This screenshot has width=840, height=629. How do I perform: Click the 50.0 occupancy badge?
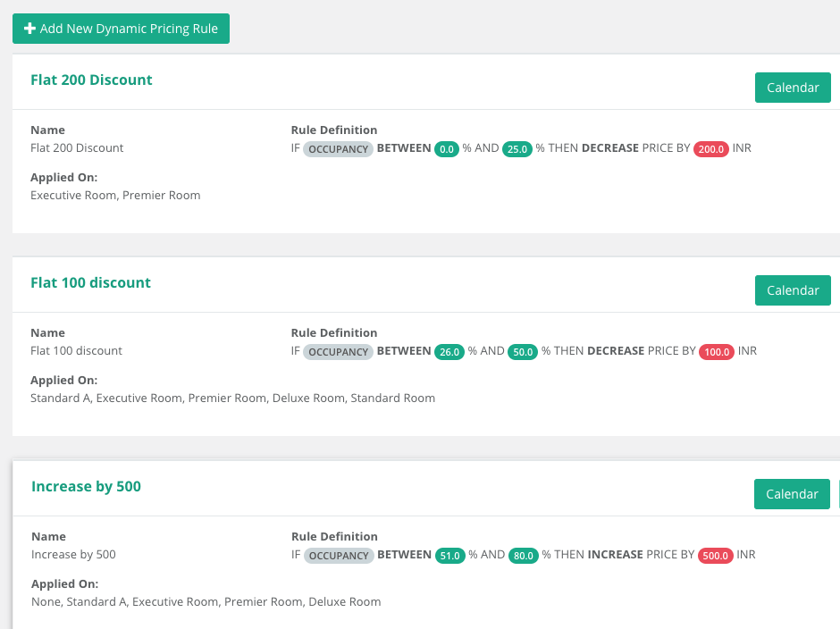pos(523,352)
